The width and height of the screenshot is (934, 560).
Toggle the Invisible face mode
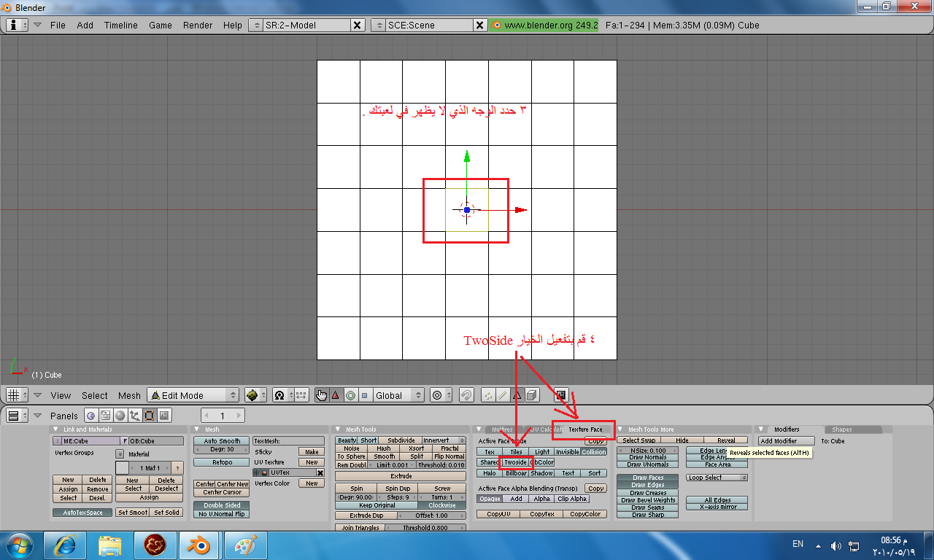point(568,452)
